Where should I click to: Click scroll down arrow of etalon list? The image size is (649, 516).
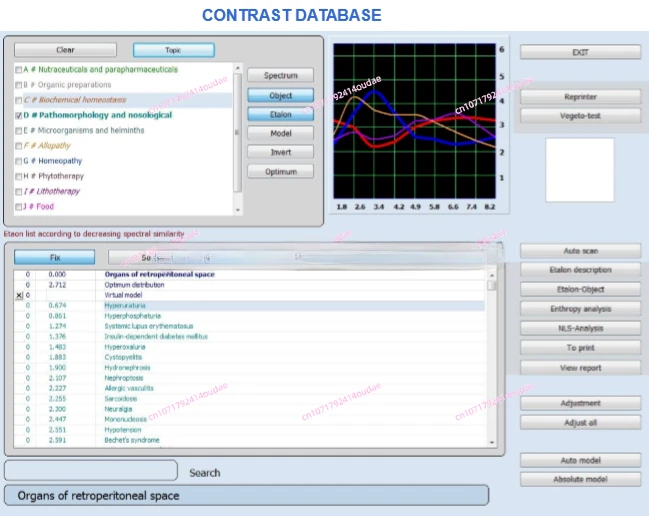click(492, 442)
